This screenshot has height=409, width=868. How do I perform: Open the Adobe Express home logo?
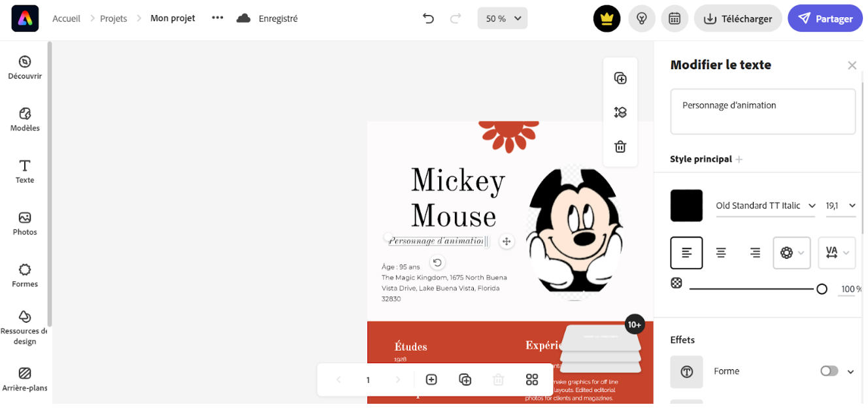point(25,18)
